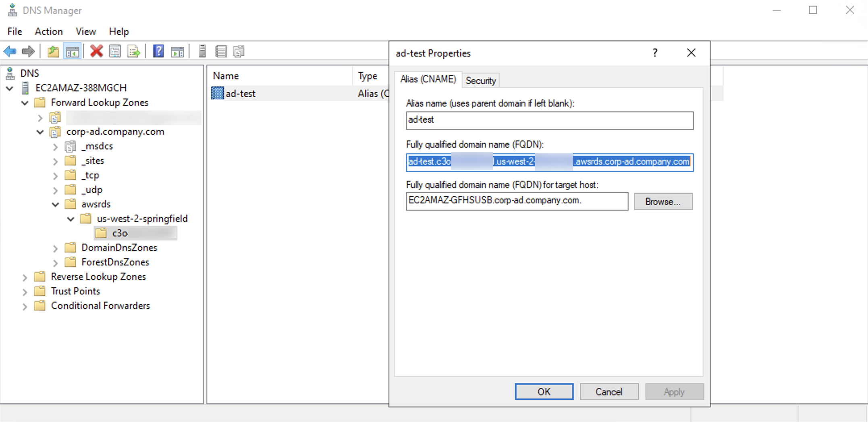This screenshot has height=422, width=868.
Task: Open the Properties icon in the toolbar
Action: [115, 51]
